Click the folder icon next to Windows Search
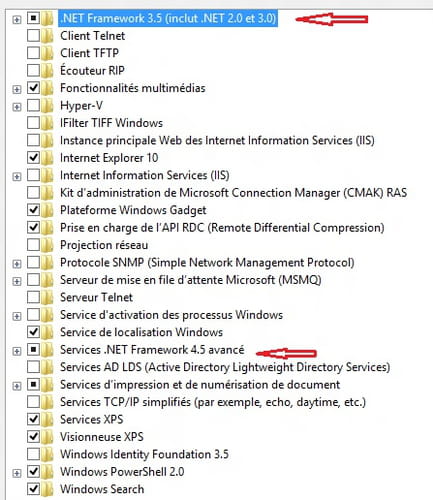The image size is (433, 500). 48,489
